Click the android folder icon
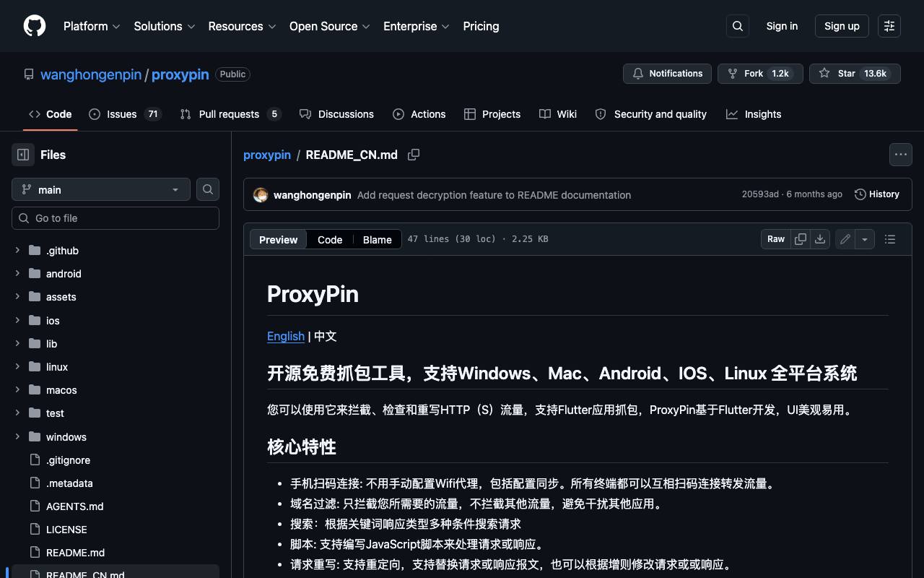924x578 pixels. (x=35, y=274)
